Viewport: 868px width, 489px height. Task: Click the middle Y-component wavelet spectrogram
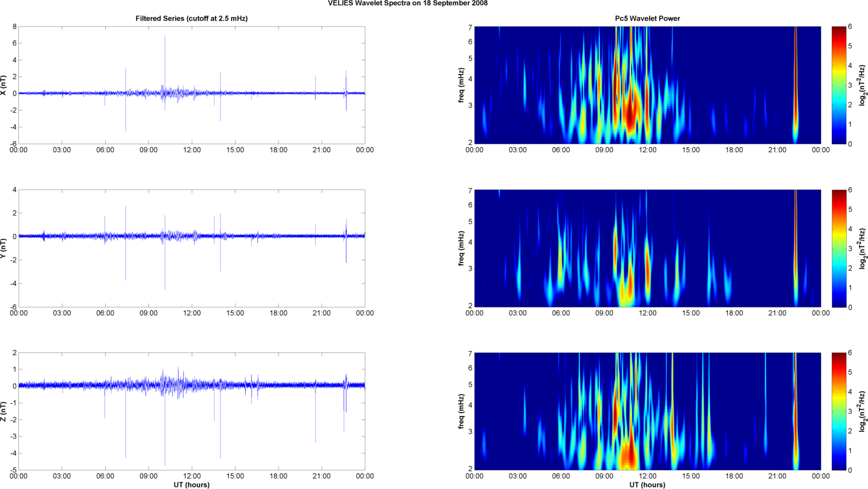[x=647, y=248]
